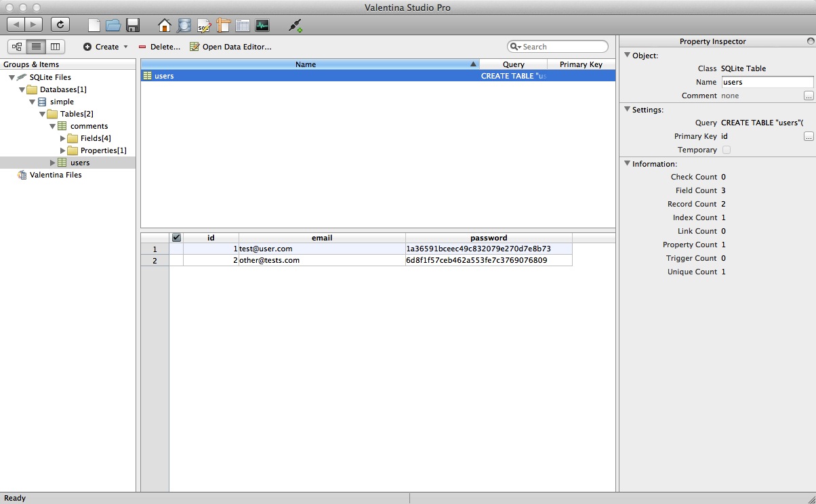Toggle the Temporary checkbox
This screenshot has width=816, height=504.
tap(727, 150)
